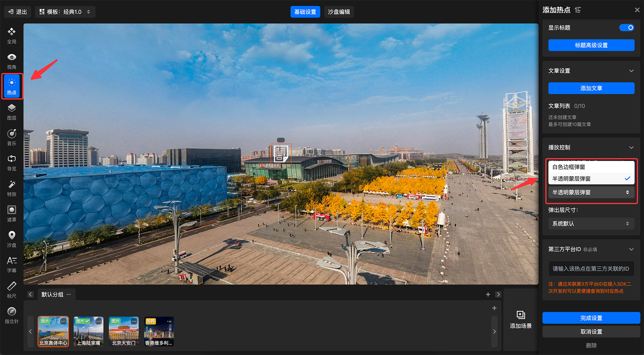The image size is (644, 355).
Task: Open the 模板: 经典1.0 template selector
Action: pyautogui.click(x=65, y=12)
